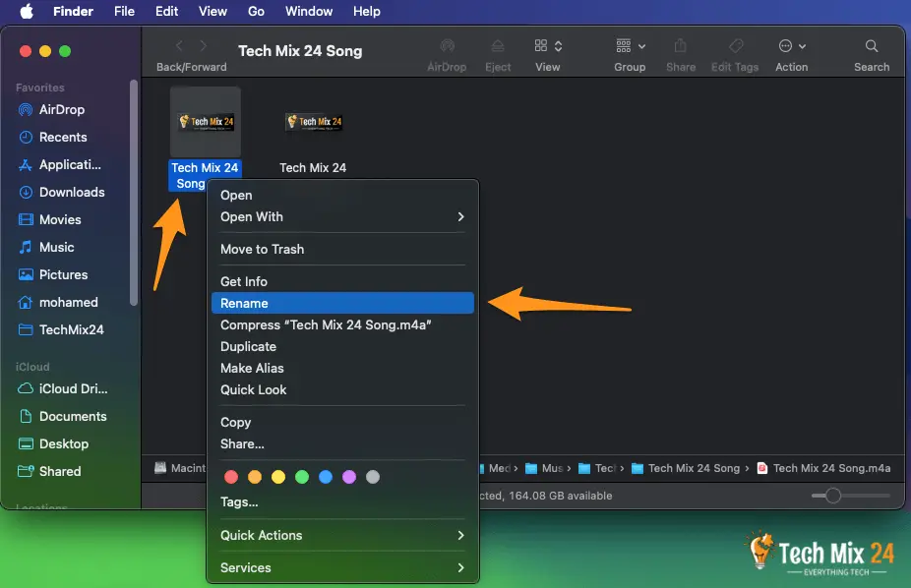
Task: Choose Move to Trash in context menu
Action: [342, 249]
